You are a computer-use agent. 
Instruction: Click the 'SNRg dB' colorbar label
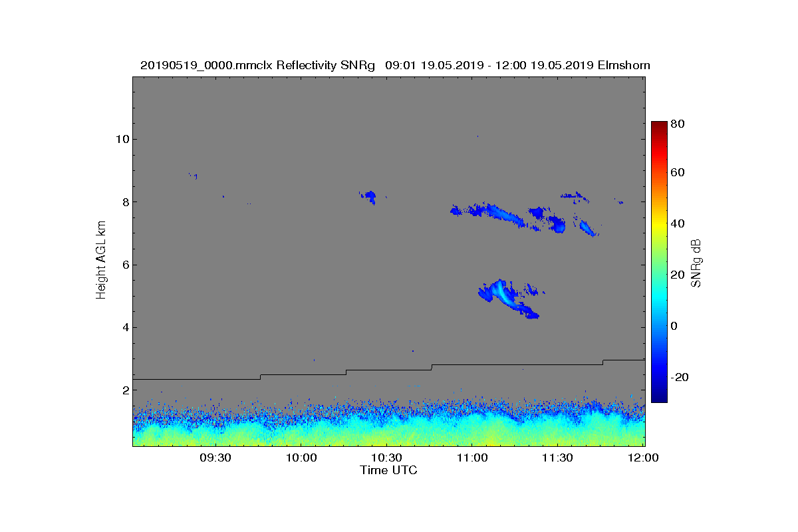tap(696, 263)
